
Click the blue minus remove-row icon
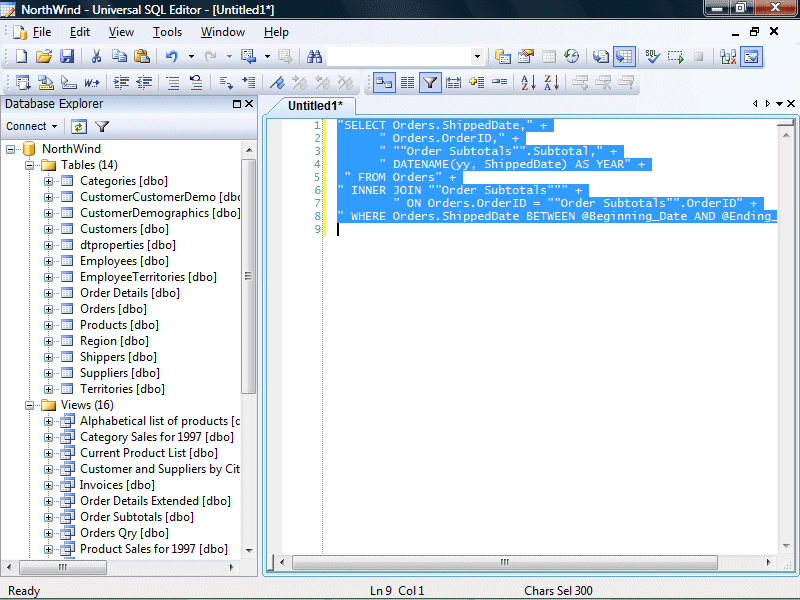coord(499,82)
